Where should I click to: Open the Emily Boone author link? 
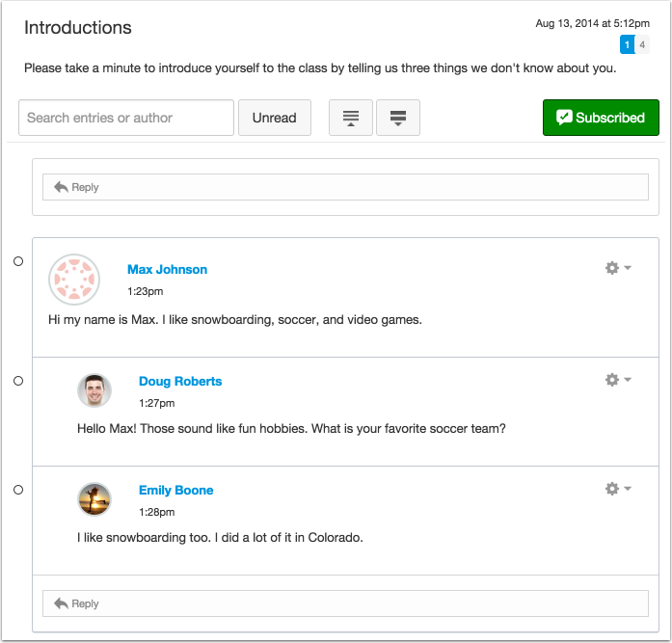[x=176, y=490]
